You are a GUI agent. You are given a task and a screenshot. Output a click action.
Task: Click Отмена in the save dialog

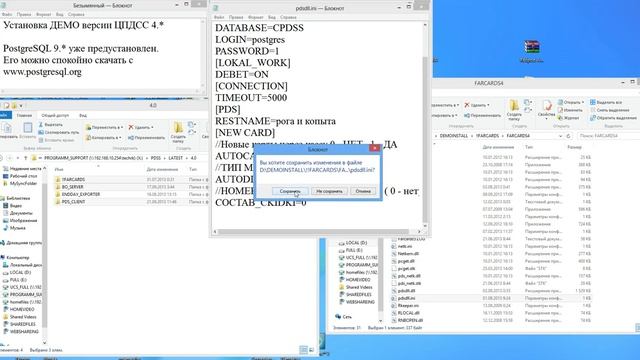(x=363, y=191)
